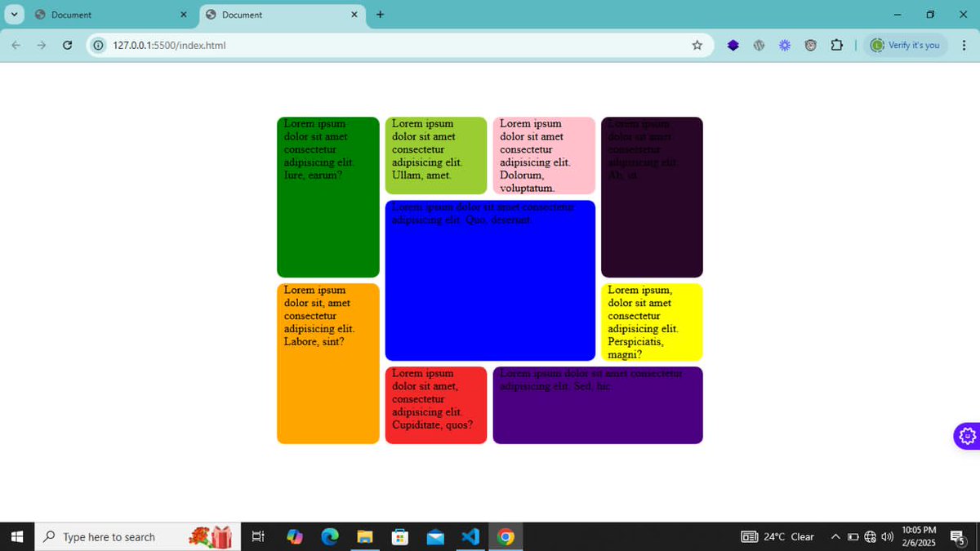Open a new browser tab
Viewport: 980px width, 551px height.
(380, 15)
